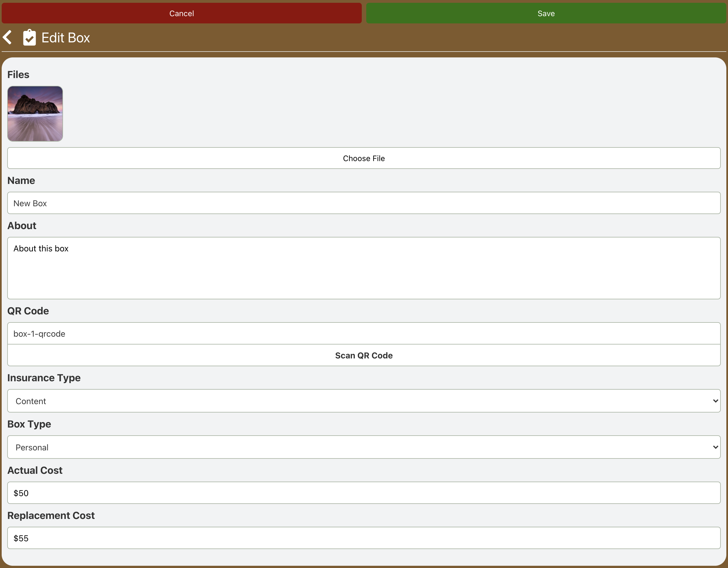Click the Scan QR Code button
728x568 pixels.
tap(364, 355)
